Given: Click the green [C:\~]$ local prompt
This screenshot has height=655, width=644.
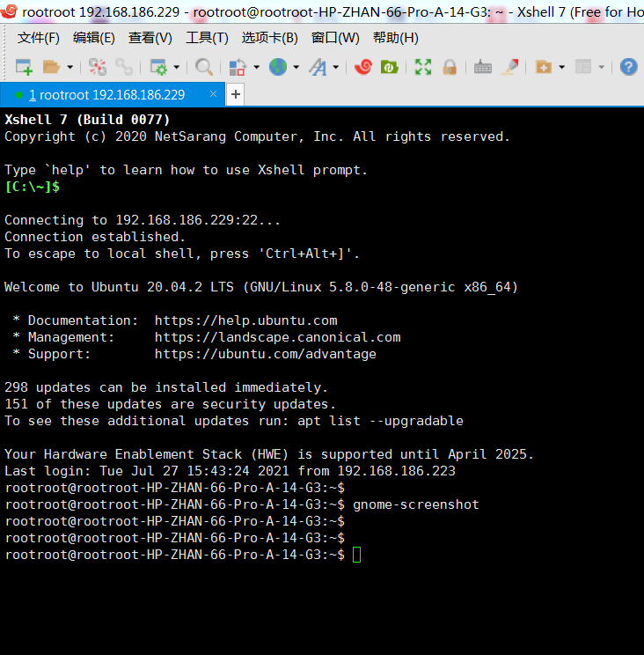Looking at the screenshot, I should [33, 187].
